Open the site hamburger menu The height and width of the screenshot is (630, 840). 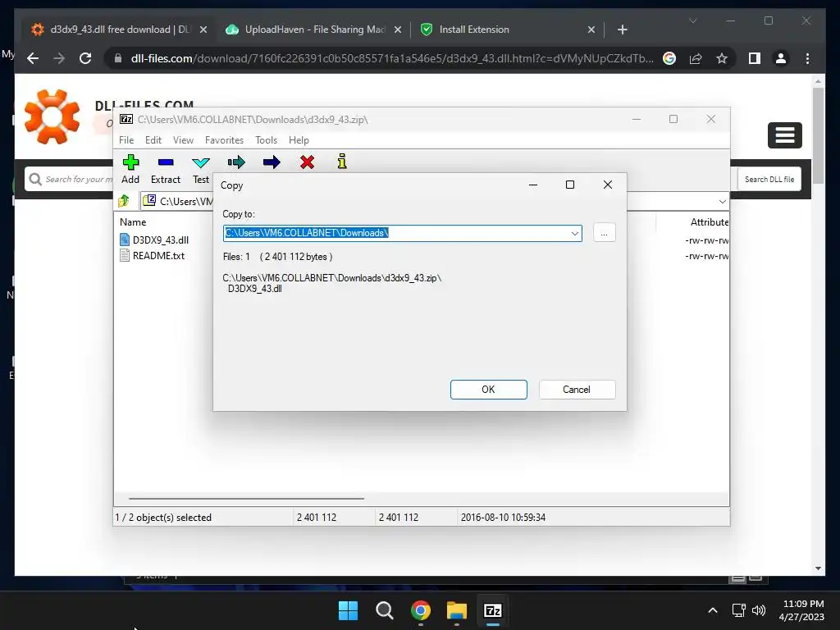pos(785,135)
